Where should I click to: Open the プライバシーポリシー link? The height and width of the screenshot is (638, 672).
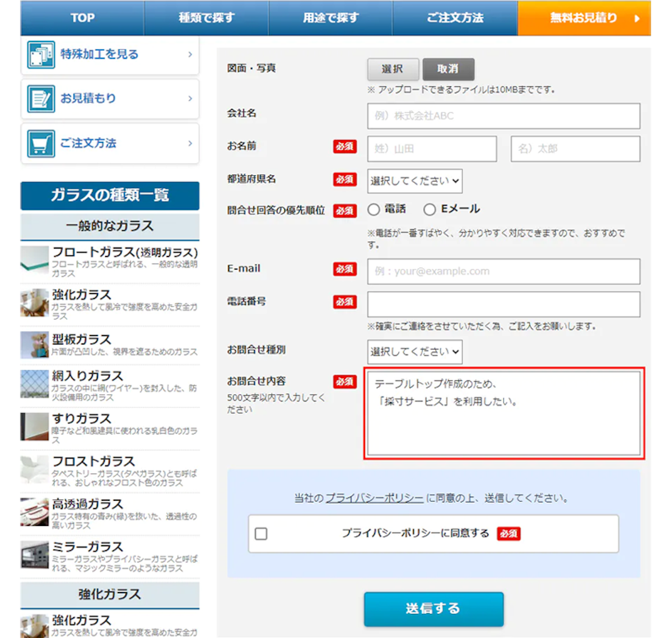coord(375,497)
